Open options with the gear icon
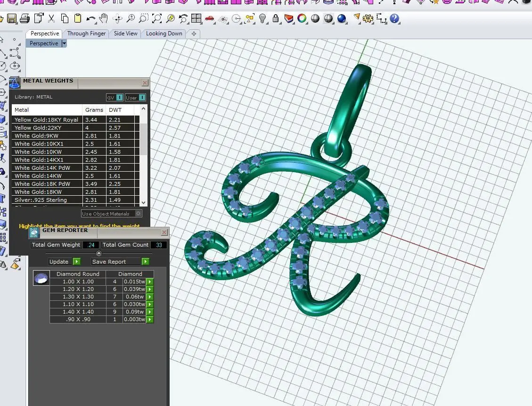The width and height of the screenshot is (532, 406). (x=368, y=18)
